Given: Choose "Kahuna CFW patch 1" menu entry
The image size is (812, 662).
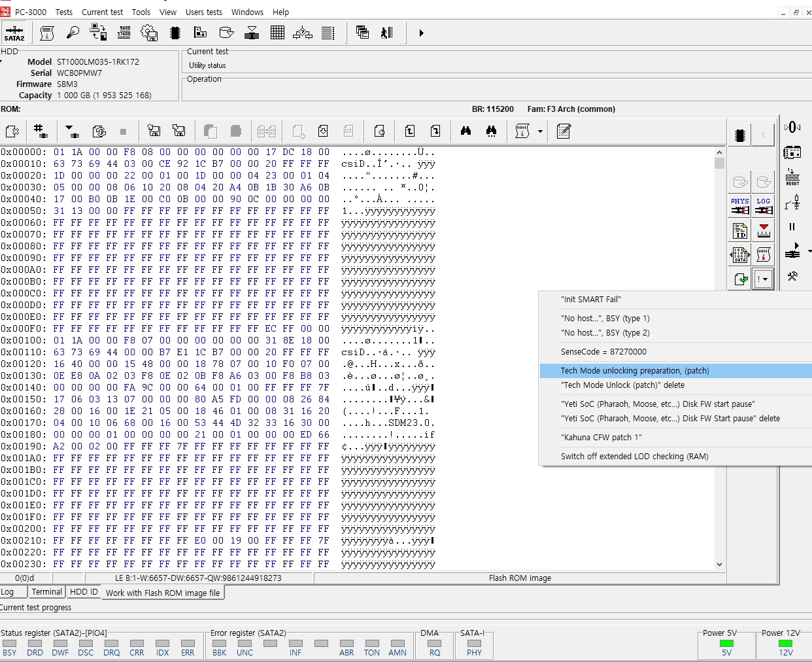Looking at the screenshot, I should [x=601, y=438].
